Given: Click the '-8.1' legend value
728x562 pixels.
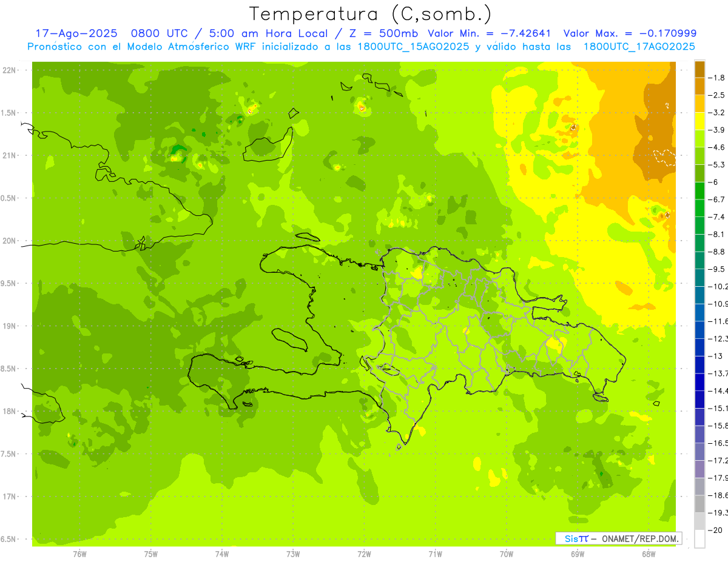Looking at the screenshot, I should click(716, 234).
